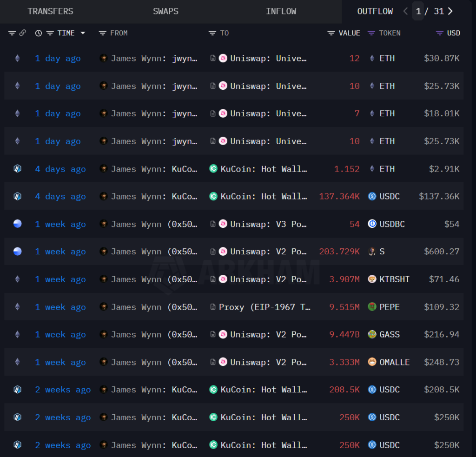Viewport: 476px width, 457px height.
Task: Select the OUTFLOW tab
Action: (375, 11)
